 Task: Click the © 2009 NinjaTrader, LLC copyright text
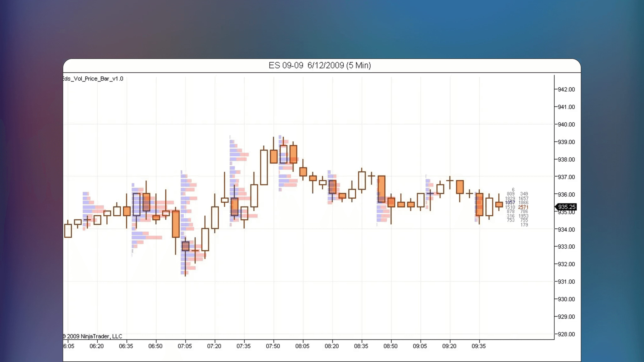(x=93, y=336)
